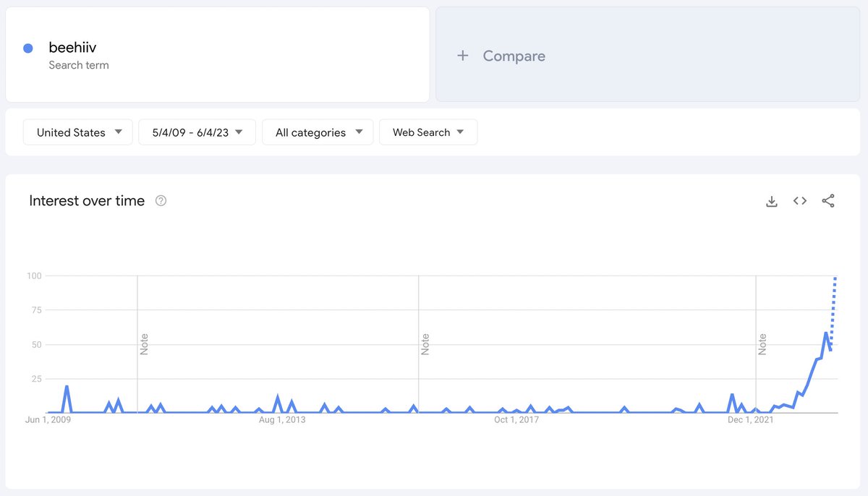Click the Note marker near 2016
The height and width of the screenshot is (496, 868).
tap(425, 344)
